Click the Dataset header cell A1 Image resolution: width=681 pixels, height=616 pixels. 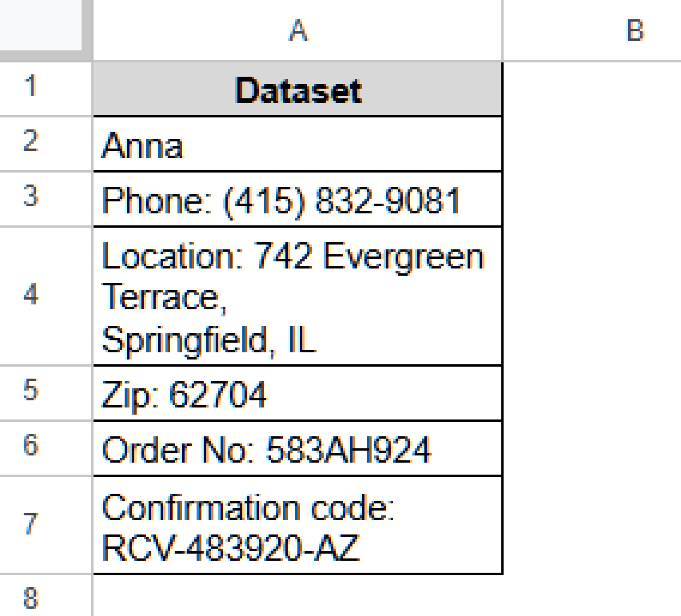297,87
